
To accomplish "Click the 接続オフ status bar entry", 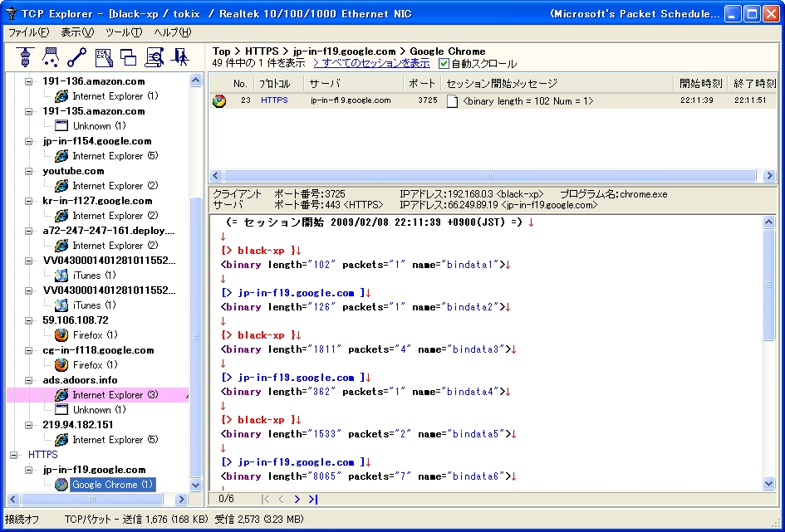I will click(22, 520).
